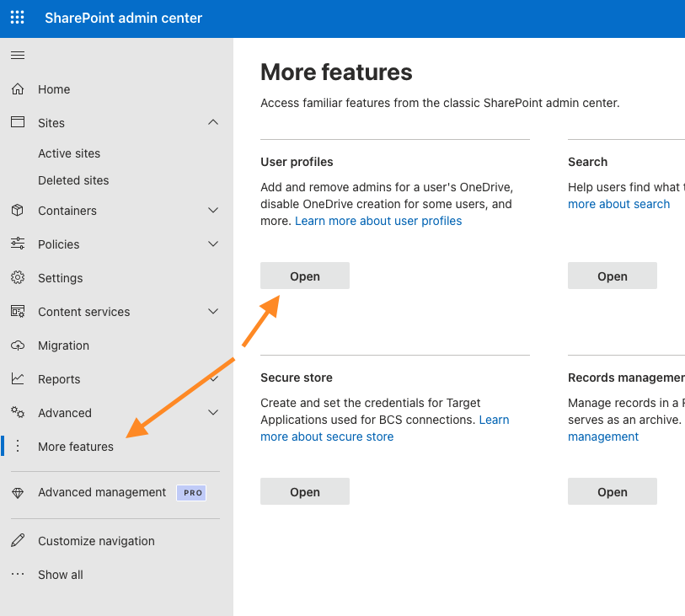The image size is (685, 616).
Task: Expand the Content services chevron
Action: [x=213, y=312]
